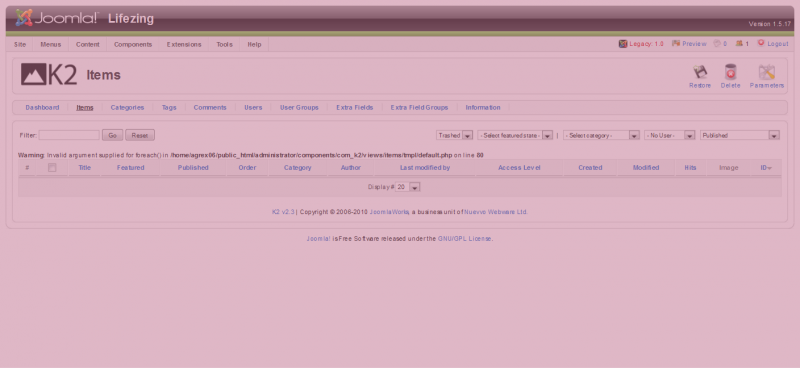Switch to the Dashboard tab
Screen dimensions: 800x368
[x=42, y=108]
